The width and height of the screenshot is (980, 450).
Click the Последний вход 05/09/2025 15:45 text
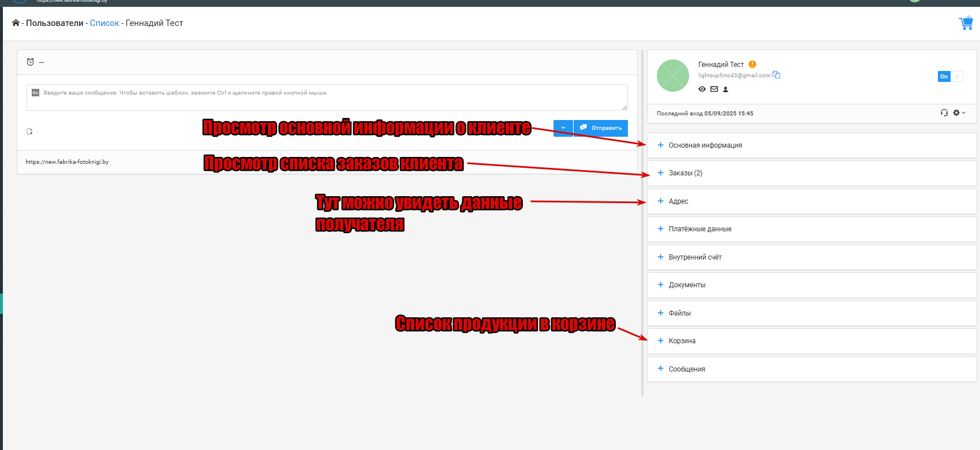[x=705, y=114]
